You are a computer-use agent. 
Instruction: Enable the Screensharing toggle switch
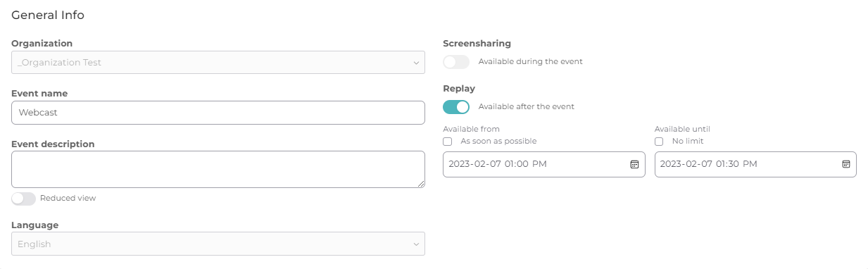(x=456, y=62)
